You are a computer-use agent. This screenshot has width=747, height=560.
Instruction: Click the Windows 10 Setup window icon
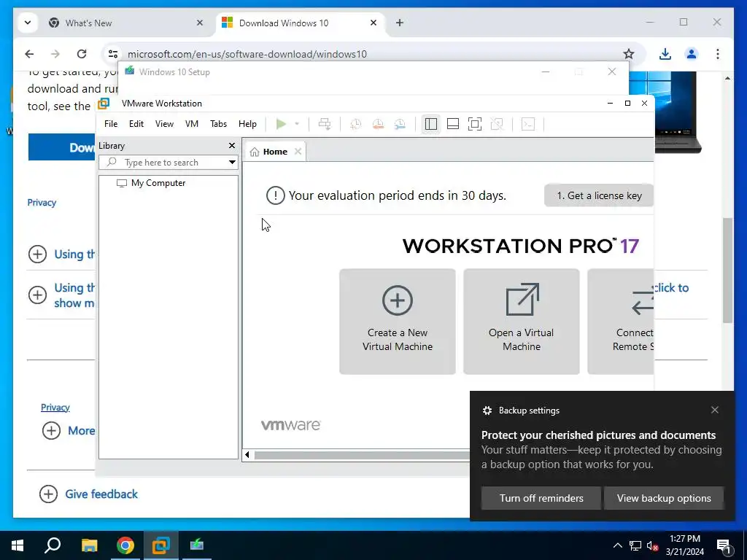(130, 71)
